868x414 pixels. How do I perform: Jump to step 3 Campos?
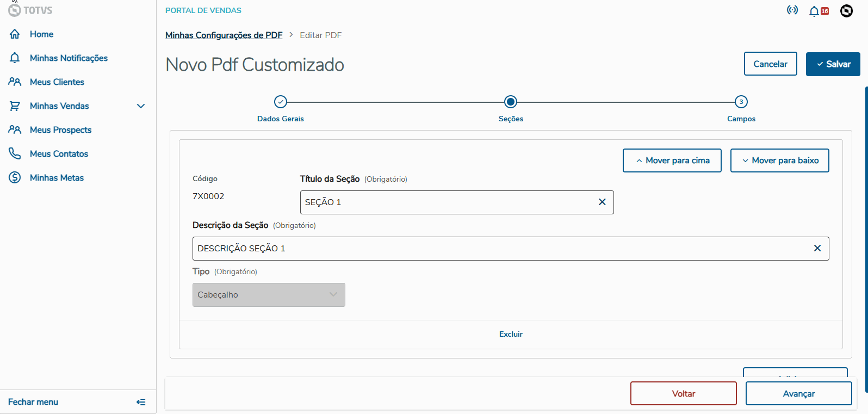click(741, 102)
